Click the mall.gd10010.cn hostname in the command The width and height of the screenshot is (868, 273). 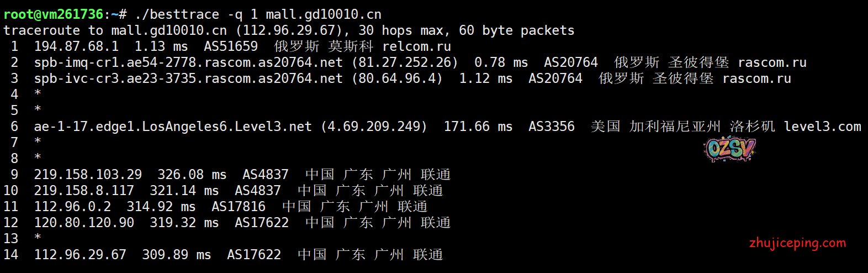[323, 14]
